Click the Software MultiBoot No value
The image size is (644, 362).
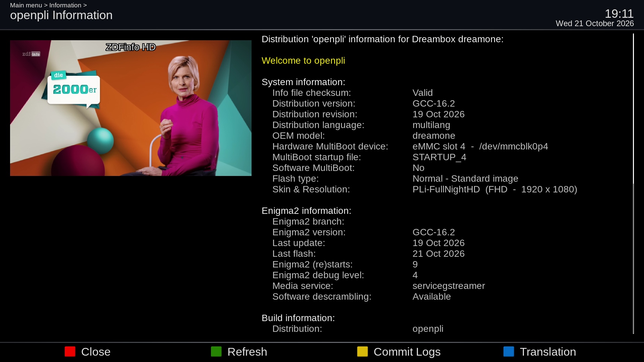(418, 168)
